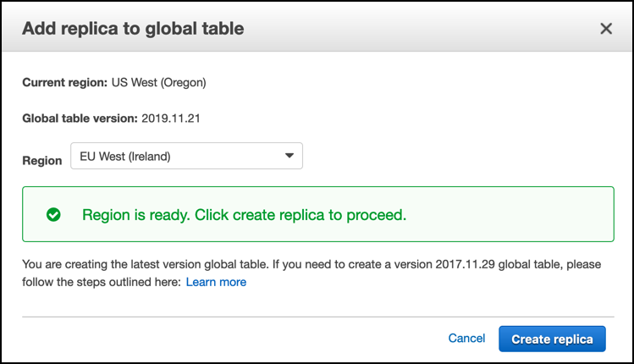Open the EU West (Ireland) region selector
634x364 pixels.
(x=186, y=156)
